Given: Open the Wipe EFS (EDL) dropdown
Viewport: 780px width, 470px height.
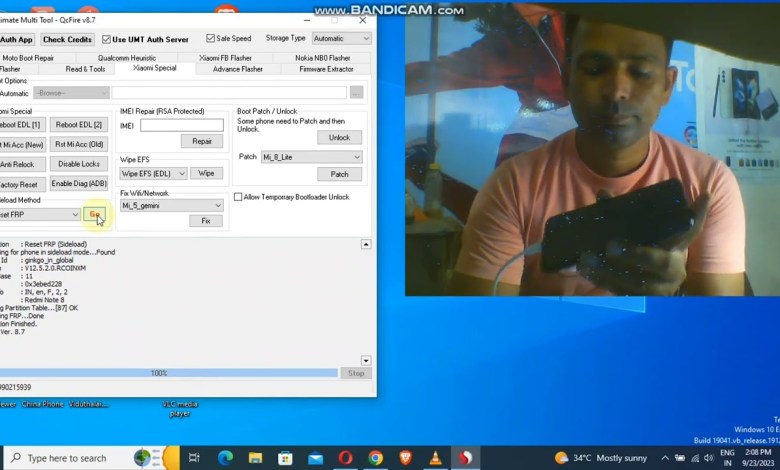Looking at the screenshot, I should 153,174.
